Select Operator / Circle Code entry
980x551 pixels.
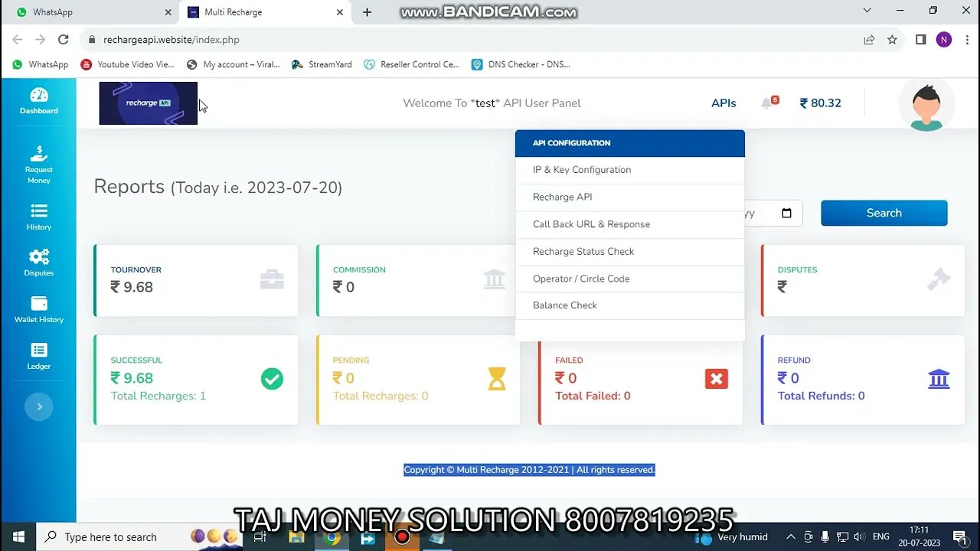click(x=629, y=279)
